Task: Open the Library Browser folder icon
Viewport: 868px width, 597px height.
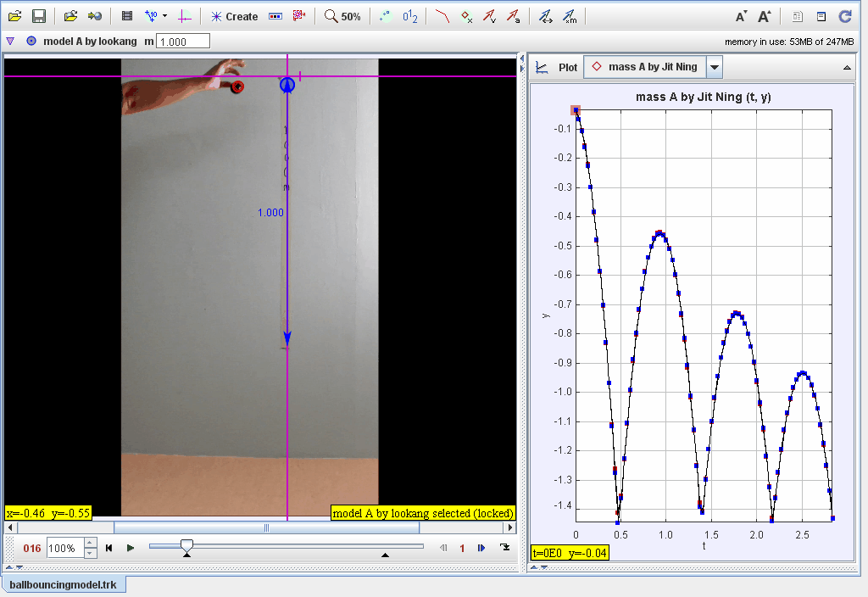Action: click(x=70, y=16)
